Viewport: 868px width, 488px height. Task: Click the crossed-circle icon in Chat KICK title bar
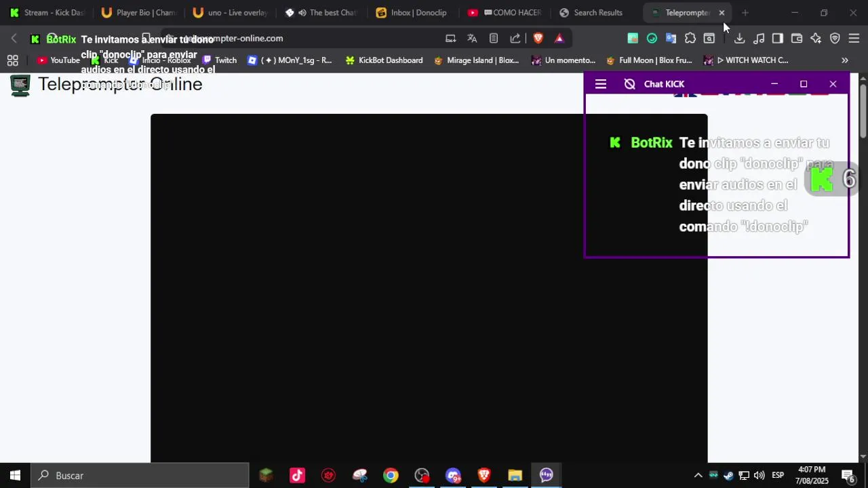630,84
